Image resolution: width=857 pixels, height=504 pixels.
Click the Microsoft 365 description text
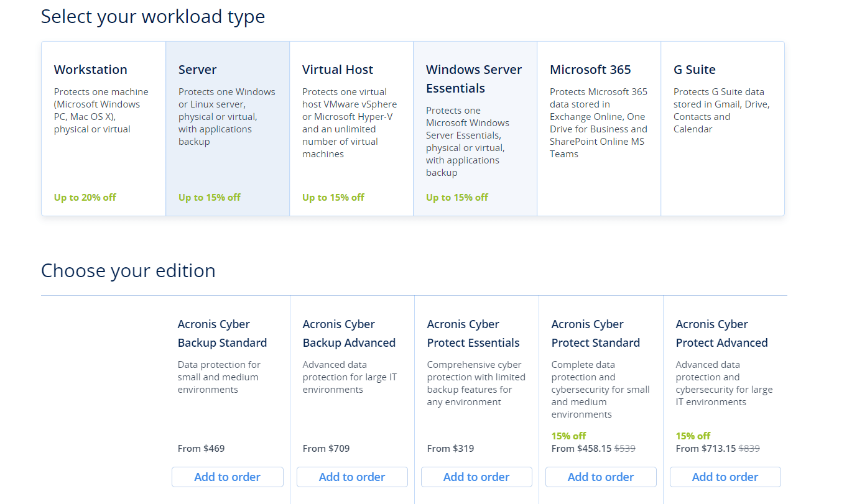599,123
